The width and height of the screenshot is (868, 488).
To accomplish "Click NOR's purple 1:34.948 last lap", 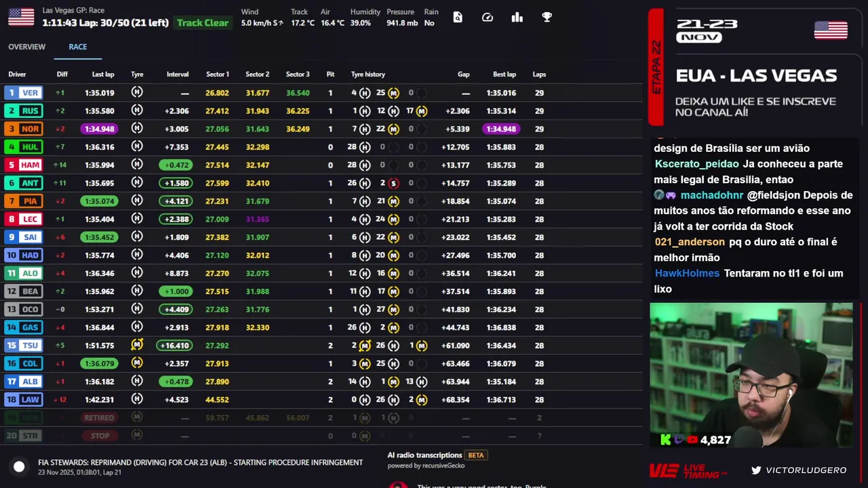I will [99, 129].
